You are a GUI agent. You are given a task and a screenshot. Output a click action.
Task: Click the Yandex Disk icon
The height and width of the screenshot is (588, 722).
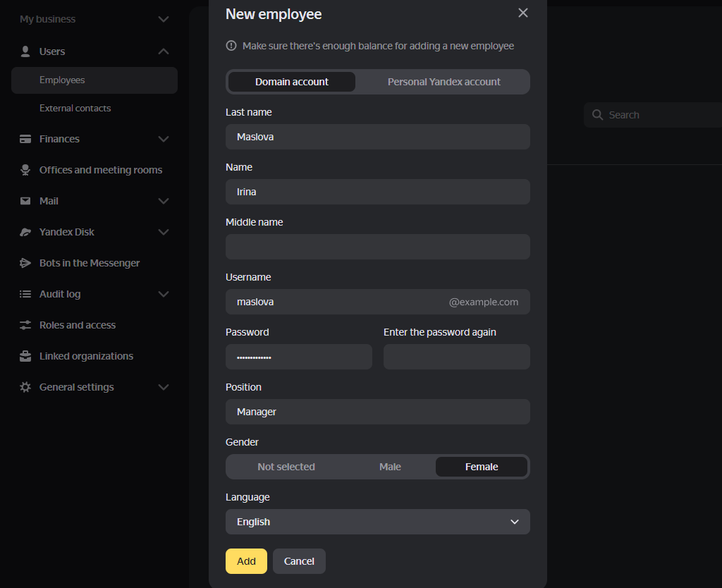pyautogui.click(x=25, y=232)
